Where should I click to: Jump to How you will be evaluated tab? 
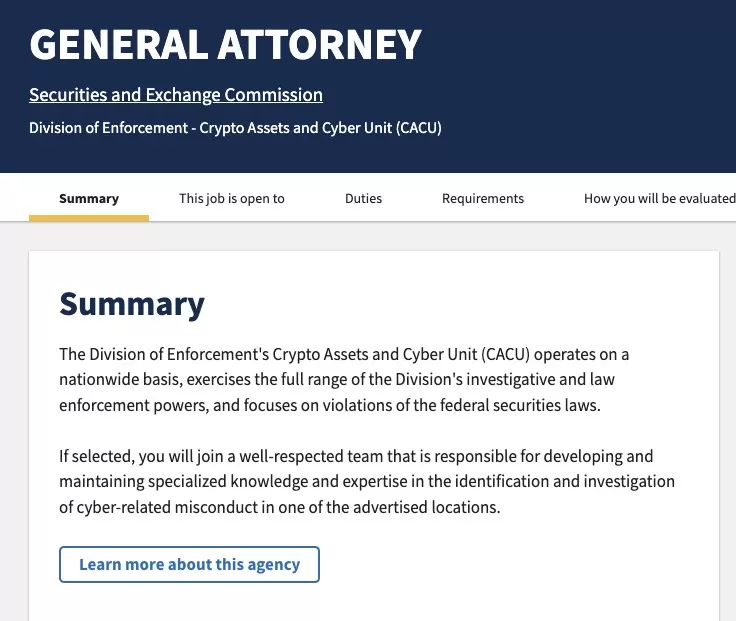pos(659,198)
